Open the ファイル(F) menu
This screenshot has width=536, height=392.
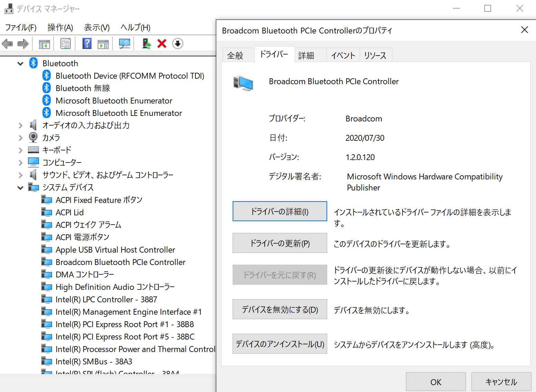click(21, 27)
